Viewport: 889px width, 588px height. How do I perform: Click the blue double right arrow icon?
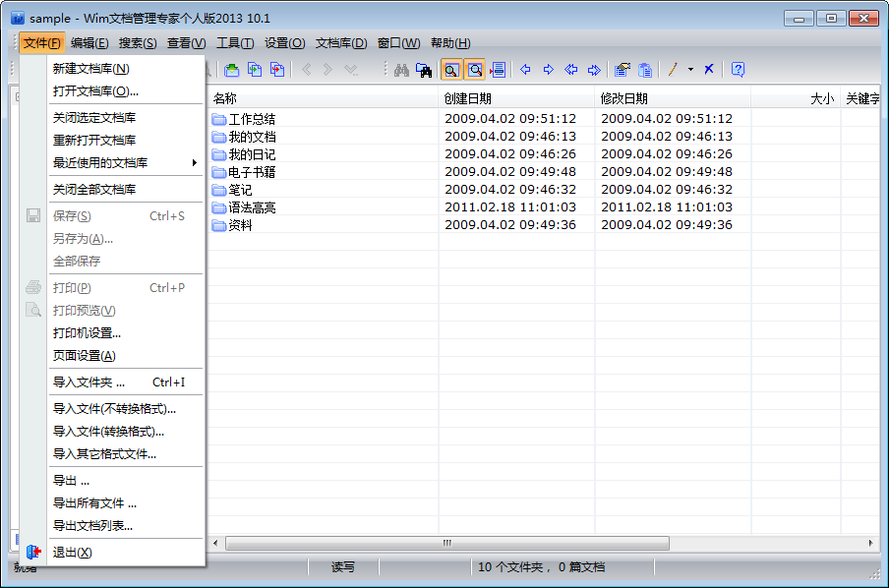point(594,70)
